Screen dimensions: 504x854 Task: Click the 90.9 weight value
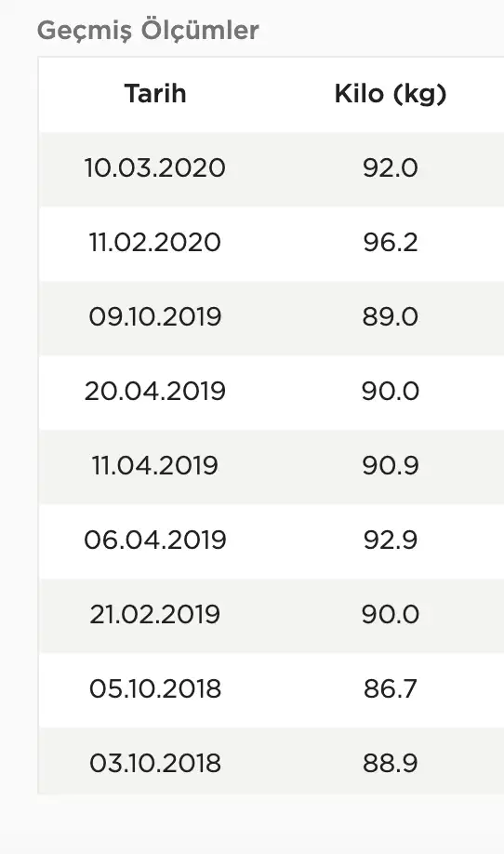pyautogui.click(x=391, y=466)
